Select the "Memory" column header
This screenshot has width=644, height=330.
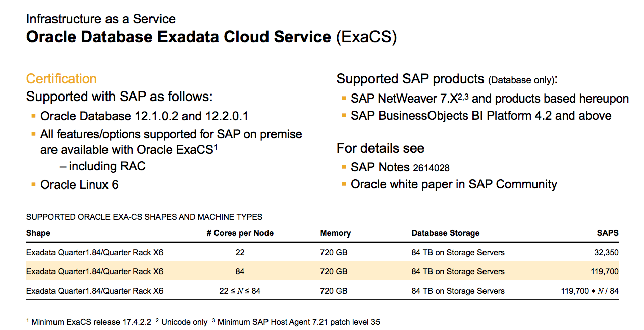(x=335, y=233)
